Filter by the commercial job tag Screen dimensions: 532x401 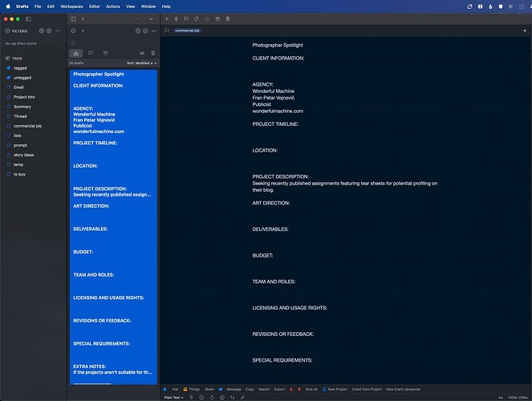(x=27, y=126)
